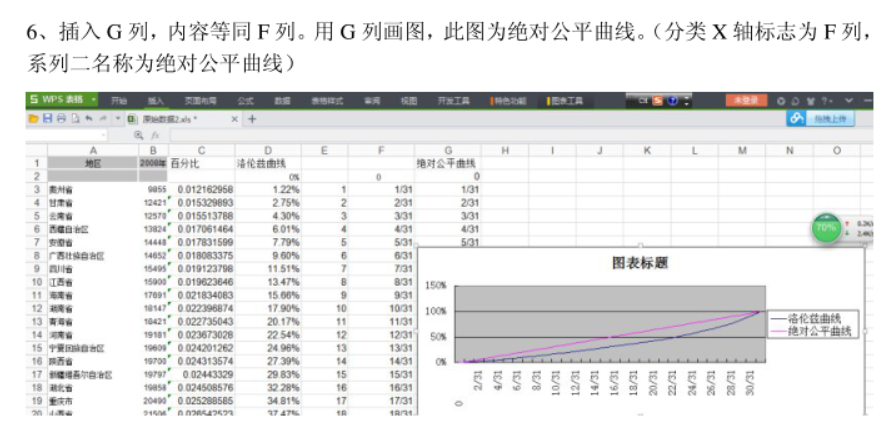Screen dimensions: 889x432
Task: Click the Open folder icon in quick toolbar
Action: (x=33, y=119)
